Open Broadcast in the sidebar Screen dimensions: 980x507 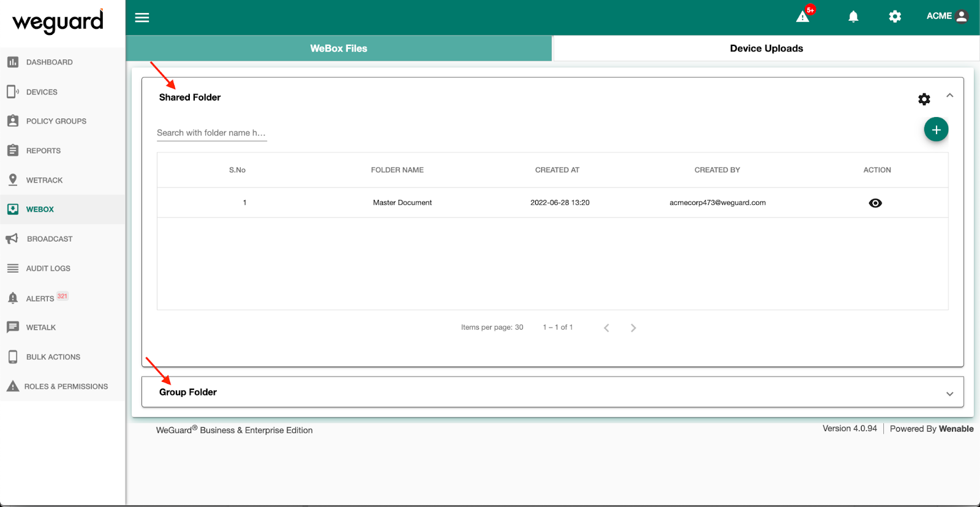pos(62,239)
